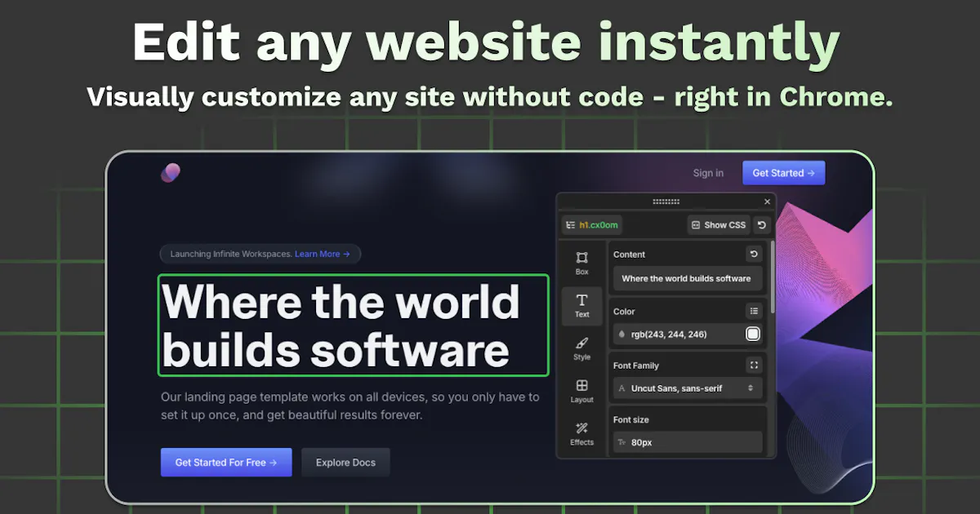The image size is (980, 514).
Task: Edit the Content text field
Action: [x=687, y=278]
